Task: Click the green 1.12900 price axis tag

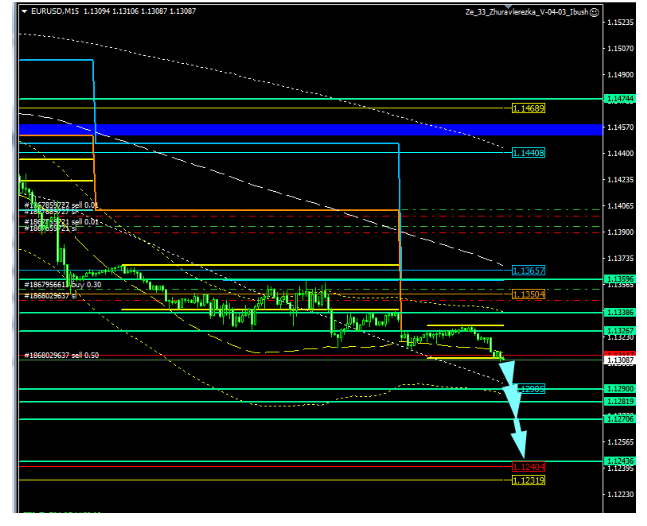Action: point(620,388)
